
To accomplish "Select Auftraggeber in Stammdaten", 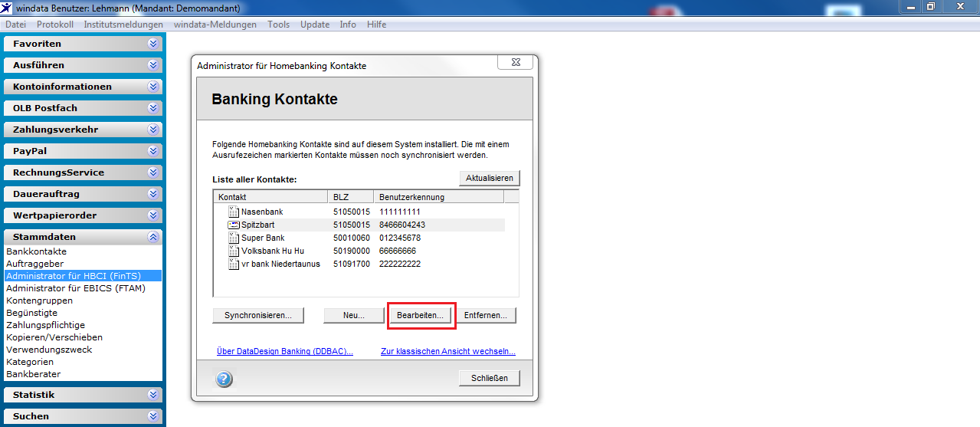I will coord(34,264).
